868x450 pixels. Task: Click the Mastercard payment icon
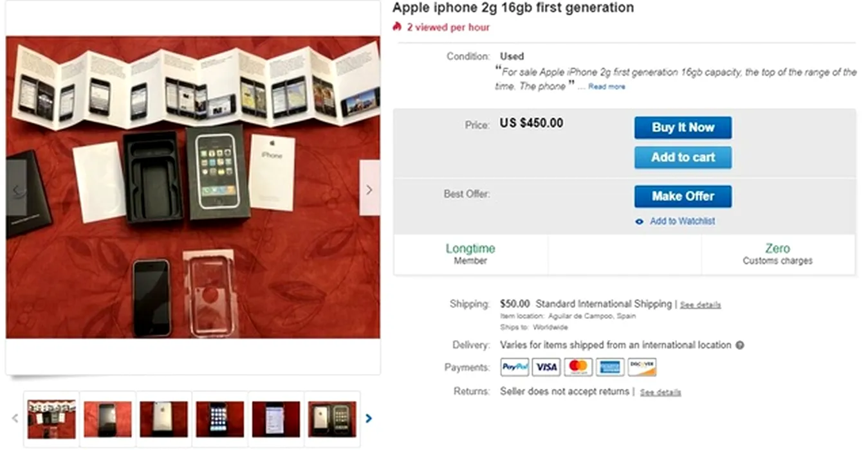pyautogui.click(x=578, y=367)
